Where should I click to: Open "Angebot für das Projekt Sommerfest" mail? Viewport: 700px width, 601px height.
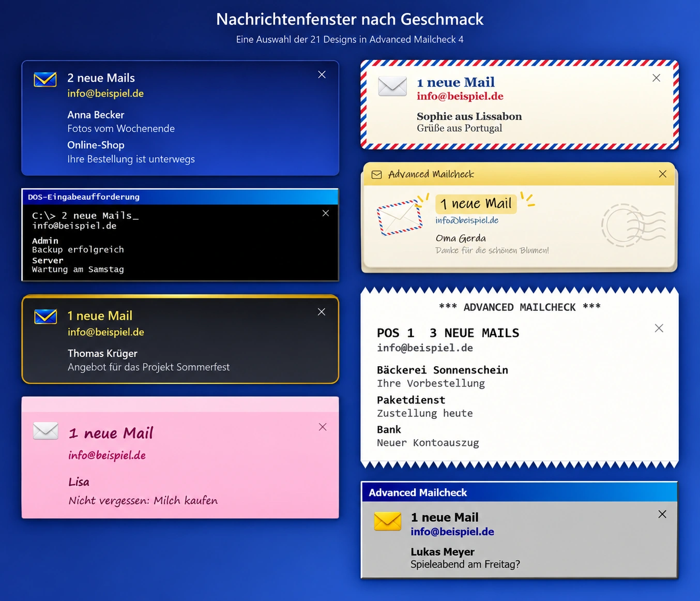tap(149, 367)
